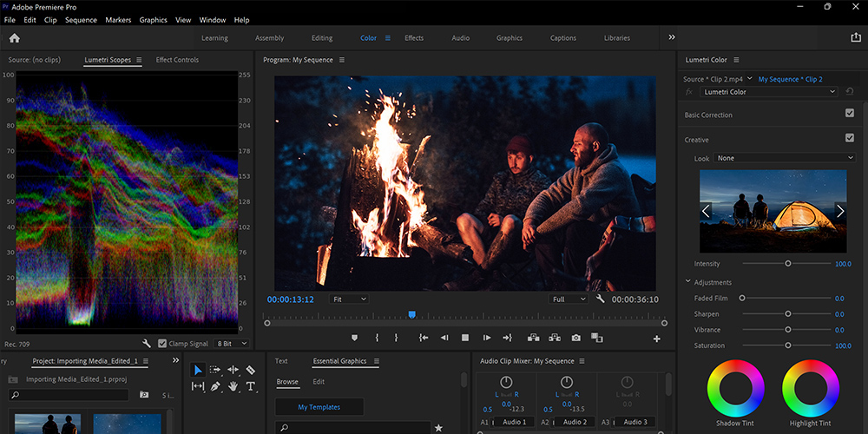This screenshot has height=434, width=868.
Task: Click the Faded Film slider handle
Action: (742, 298)
